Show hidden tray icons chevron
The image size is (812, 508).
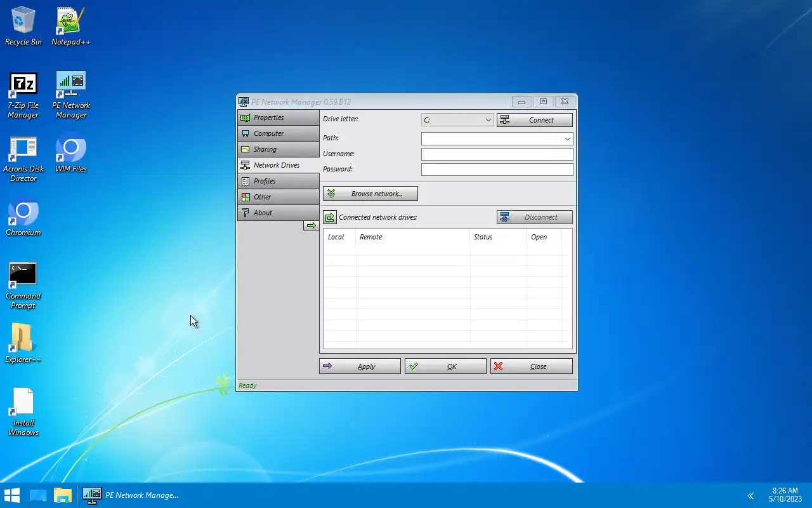(x=750, y=496)
